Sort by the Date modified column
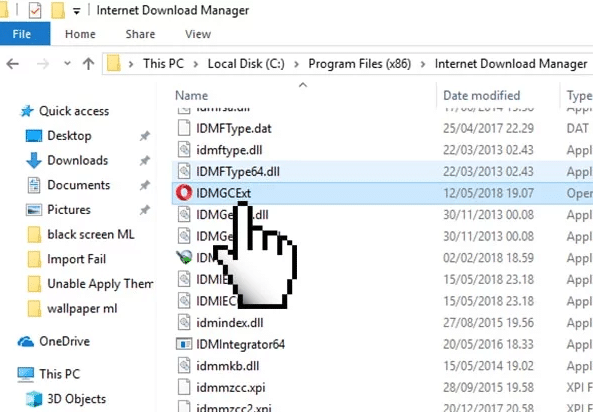The height and width of the screenshot is (412, 593). 481,95
